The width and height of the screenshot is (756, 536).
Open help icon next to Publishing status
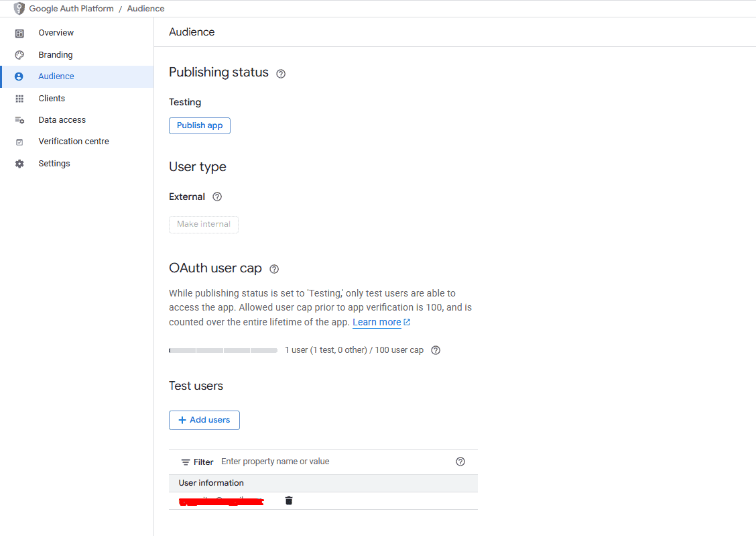[x=281, y=74]
